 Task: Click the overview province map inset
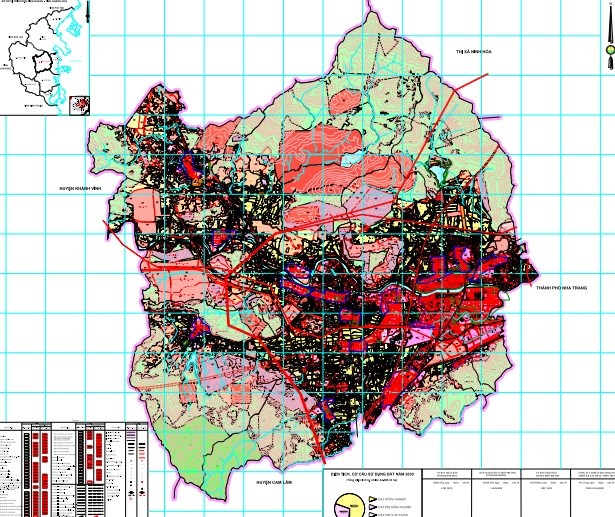pyautogui.click(x=44, y=58)
